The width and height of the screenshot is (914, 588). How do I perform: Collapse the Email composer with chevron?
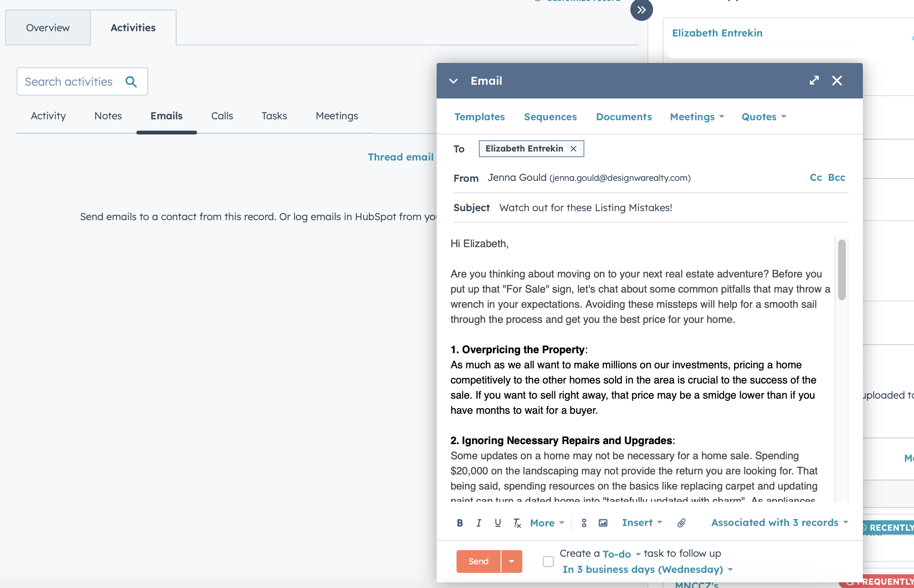coord(453,81)
